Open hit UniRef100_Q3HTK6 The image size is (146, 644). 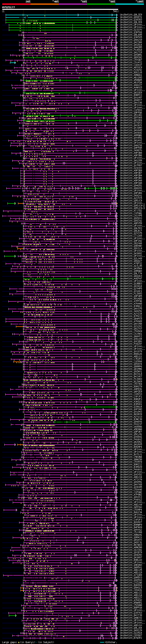(131, 32)
